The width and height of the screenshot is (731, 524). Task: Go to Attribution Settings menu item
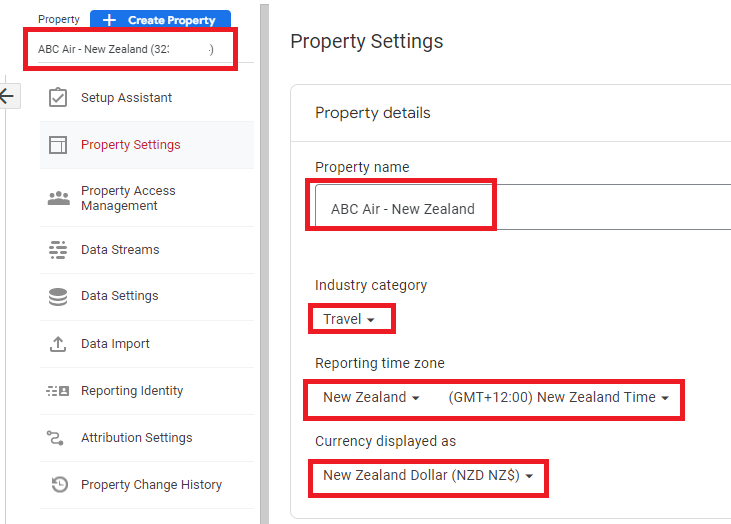[x=136, y=438]
